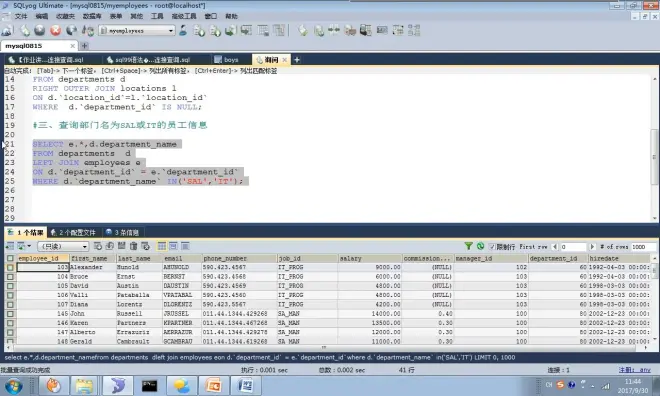Close the mysql0815 connection tab

pyautogui.click(x=72, y=45)
